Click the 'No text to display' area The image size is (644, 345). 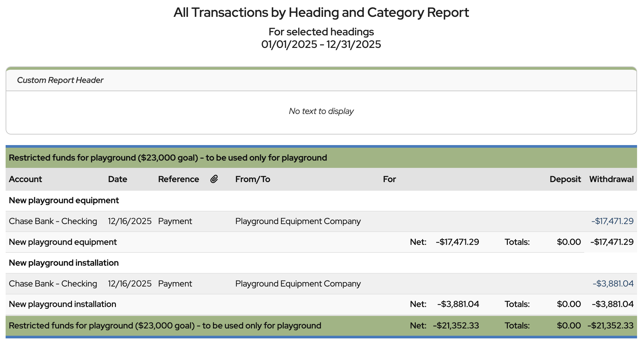[x=321, y=111]
